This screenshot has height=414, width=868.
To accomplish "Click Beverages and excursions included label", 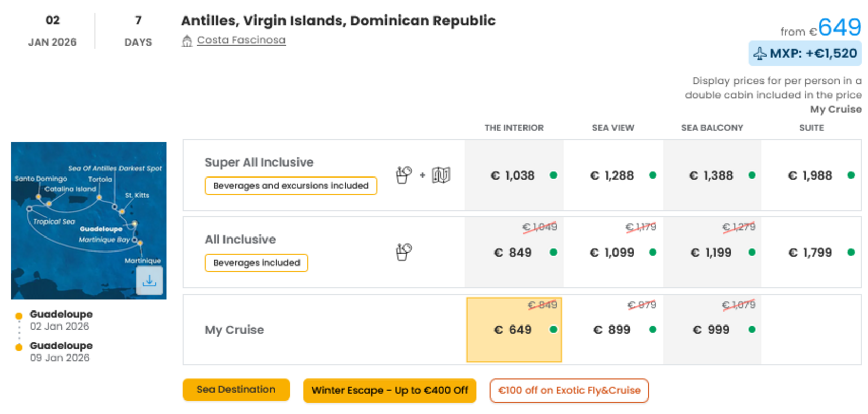I will tap(291, 185).
